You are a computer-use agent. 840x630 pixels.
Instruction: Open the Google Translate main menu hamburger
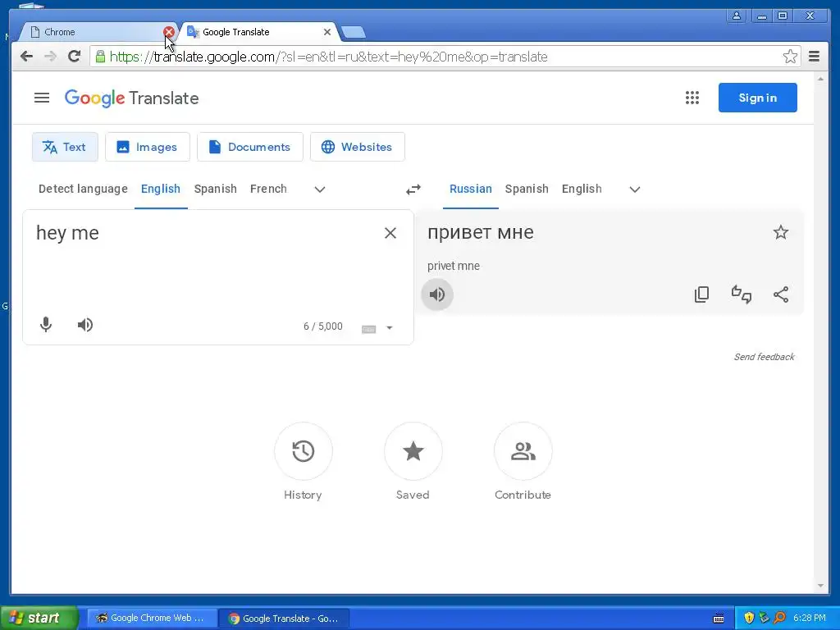pos(42,98)
